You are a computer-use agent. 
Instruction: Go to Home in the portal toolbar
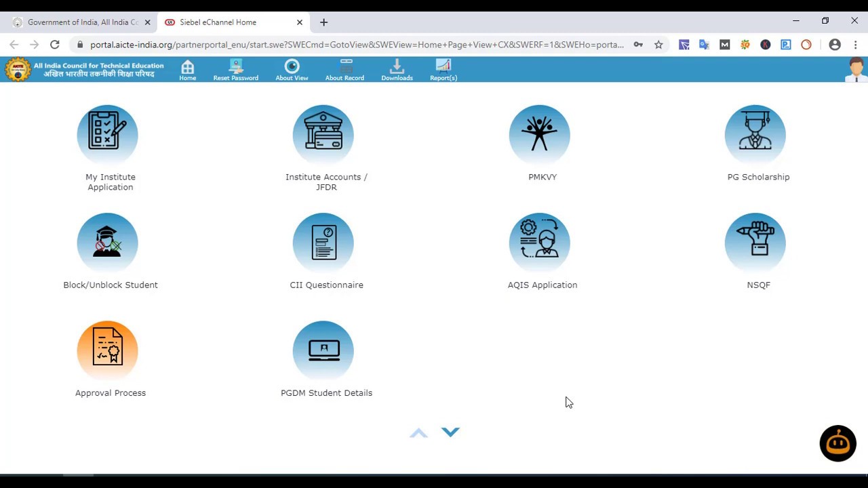point(187,70)
